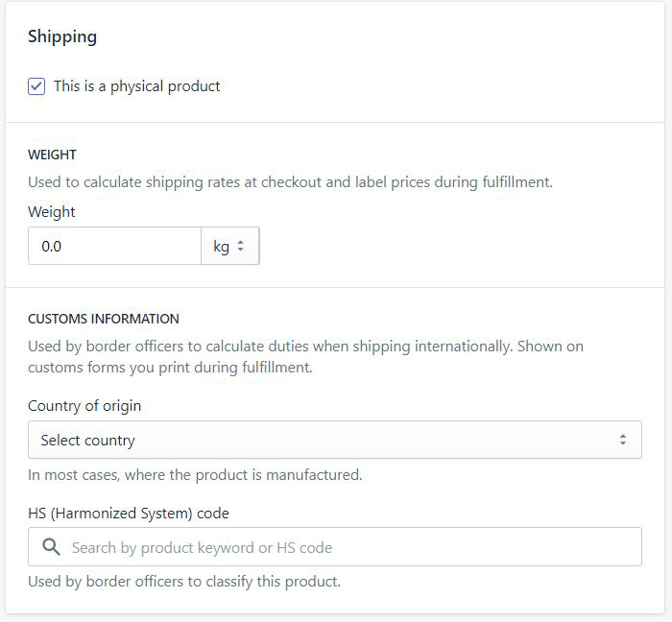Uncheck the physical product checkbox
The image size is (672, 622).
36,86
